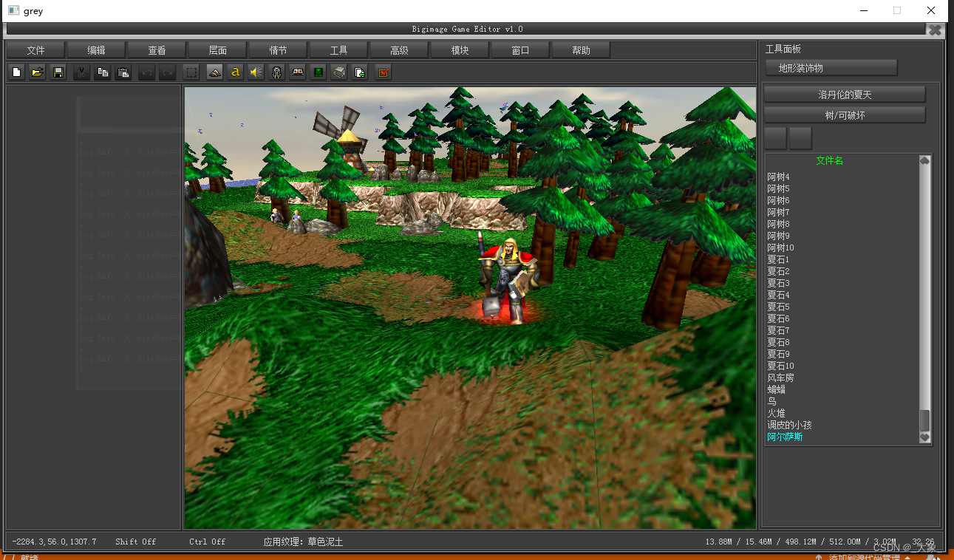The image size is (954, 560).
Task: Click the Cut scissors icon
Action: [82, 72]
